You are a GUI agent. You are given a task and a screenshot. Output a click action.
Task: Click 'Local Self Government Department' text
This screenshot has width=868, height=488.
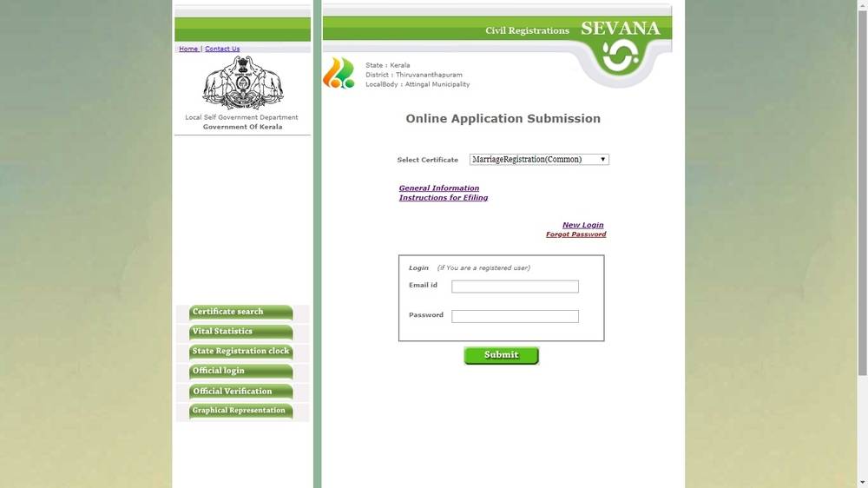(x=241, y=117)
